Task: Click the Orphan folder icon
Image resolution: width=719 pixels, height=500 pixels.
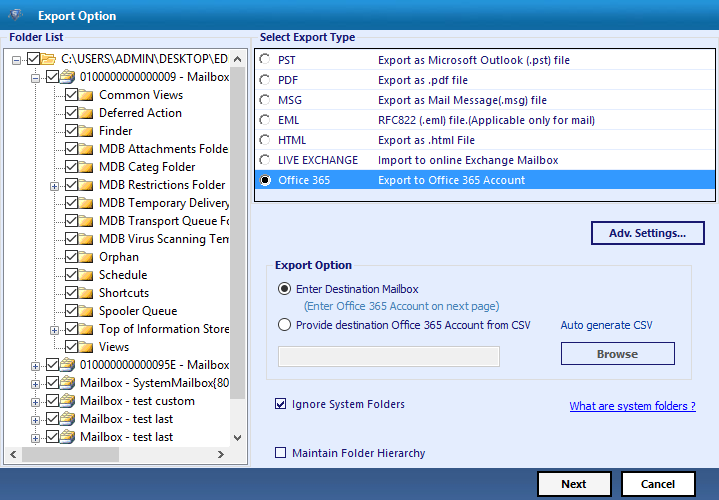Action: point(86,257)
